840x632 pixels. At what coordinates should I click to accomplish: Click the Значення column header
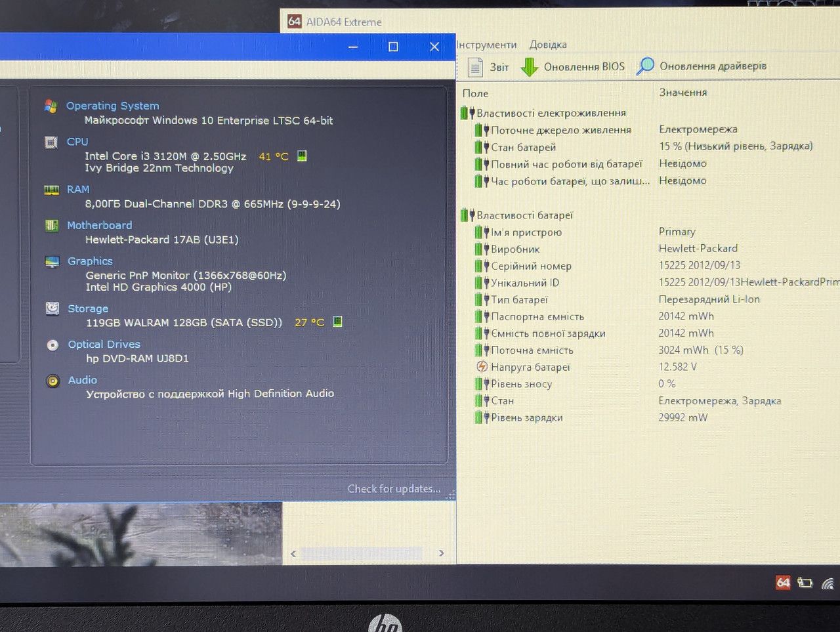[x=683, y=93]
